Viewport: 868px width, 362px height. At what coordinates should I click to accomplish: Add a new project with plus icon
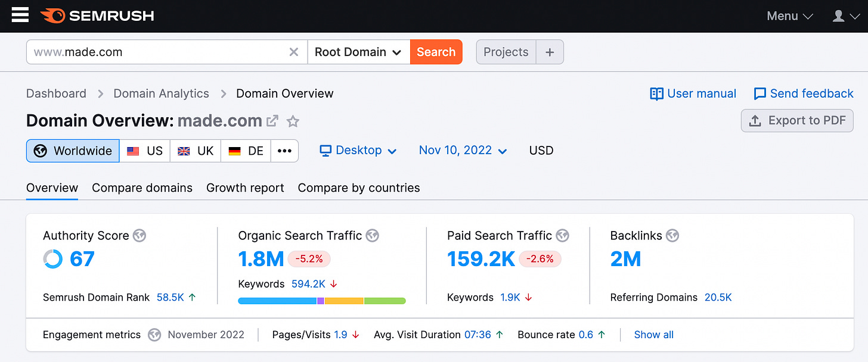click(550, 52)
